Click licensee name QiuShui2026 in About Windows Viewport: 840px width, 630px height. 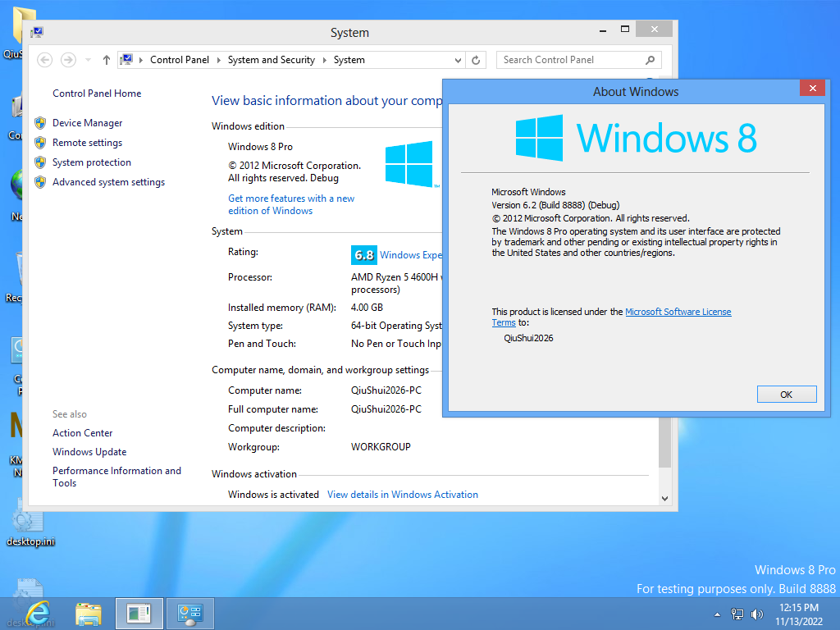pos(529,338)
